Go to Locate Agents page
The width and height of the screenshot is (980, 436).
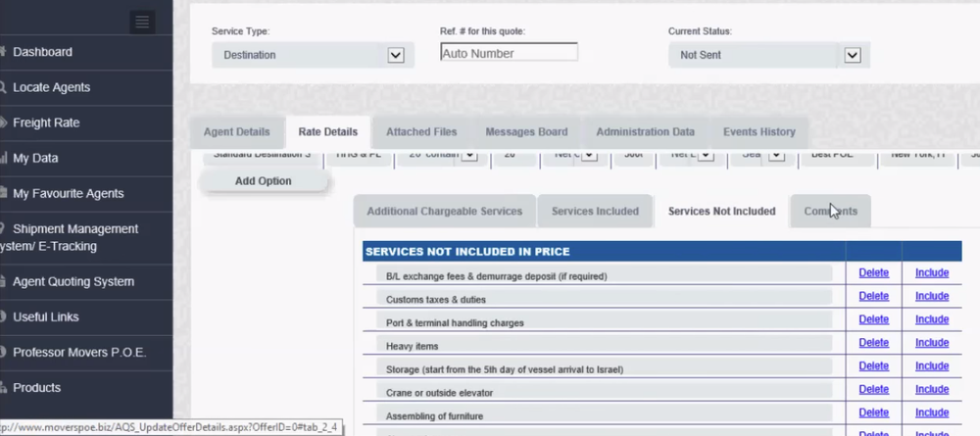[51, 87]
